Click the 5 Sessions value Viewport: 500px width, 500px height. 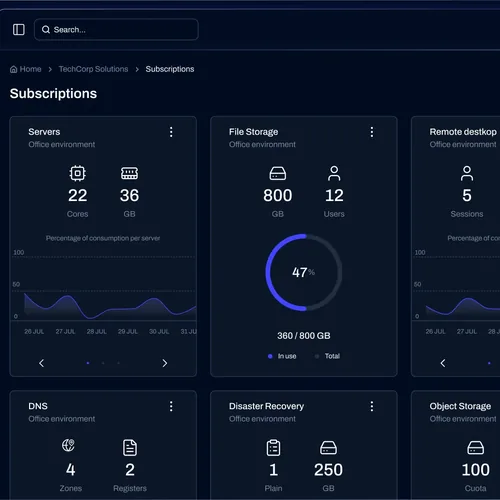coord(467,195)
